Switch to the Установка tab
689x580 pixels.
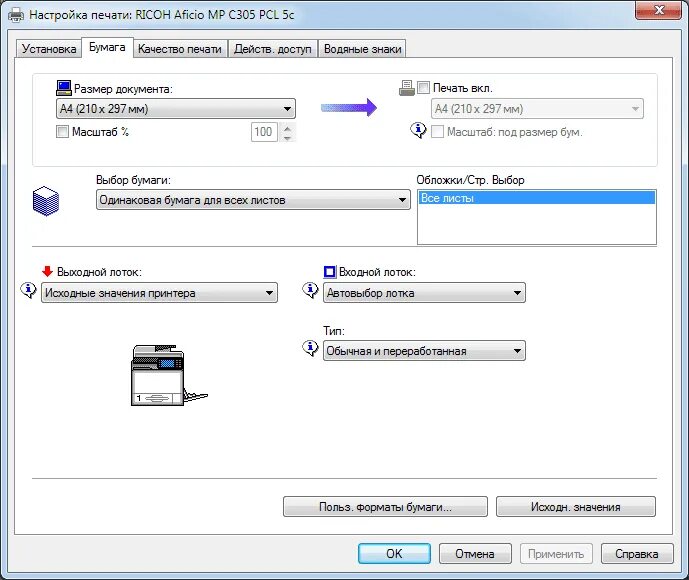(x=49, y=48)
